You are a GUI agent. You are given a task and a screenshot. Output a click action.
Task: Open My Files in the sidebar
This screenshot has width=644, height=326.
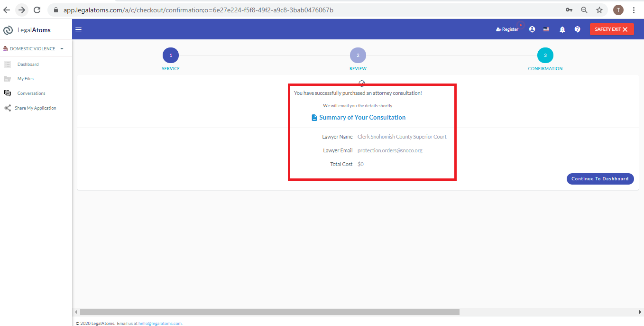26,79
